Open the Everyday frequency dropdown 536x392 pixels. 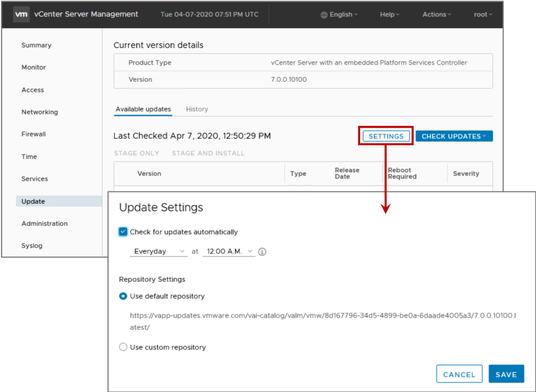coord(158,251)
